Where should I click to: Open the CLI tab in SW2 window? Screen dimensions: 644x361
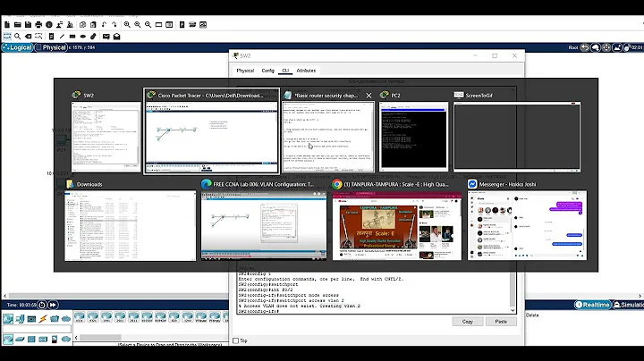[285, 71]
